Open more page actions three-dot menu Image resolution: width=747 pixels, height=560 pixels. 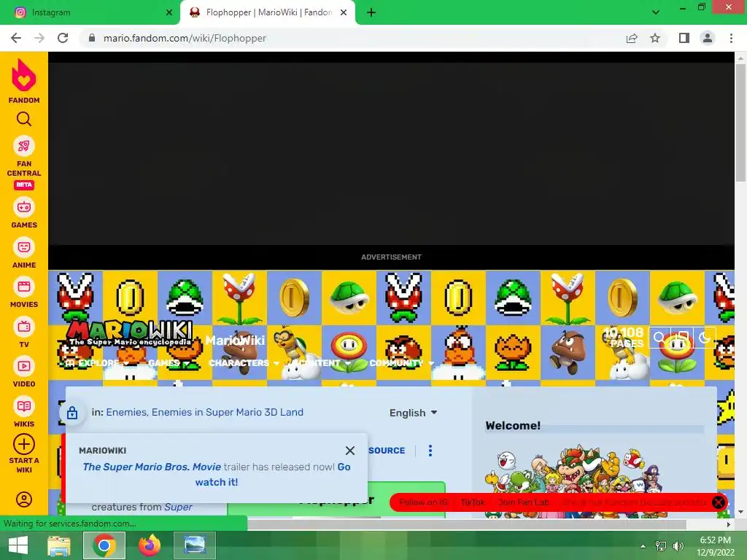coord(430,451)
